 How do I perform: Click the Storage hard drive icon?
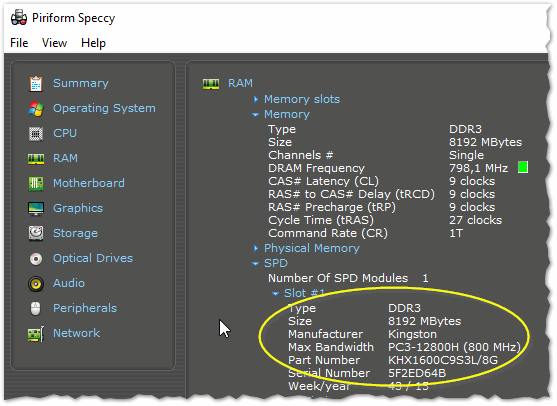point(36,234)
